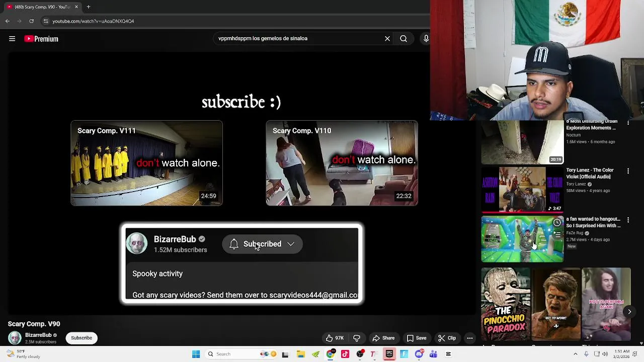Open the small BizarreBub channel avatar
The width and height of the screenshot is (644, 362).
pyautogui.click(x=15, y=338)
